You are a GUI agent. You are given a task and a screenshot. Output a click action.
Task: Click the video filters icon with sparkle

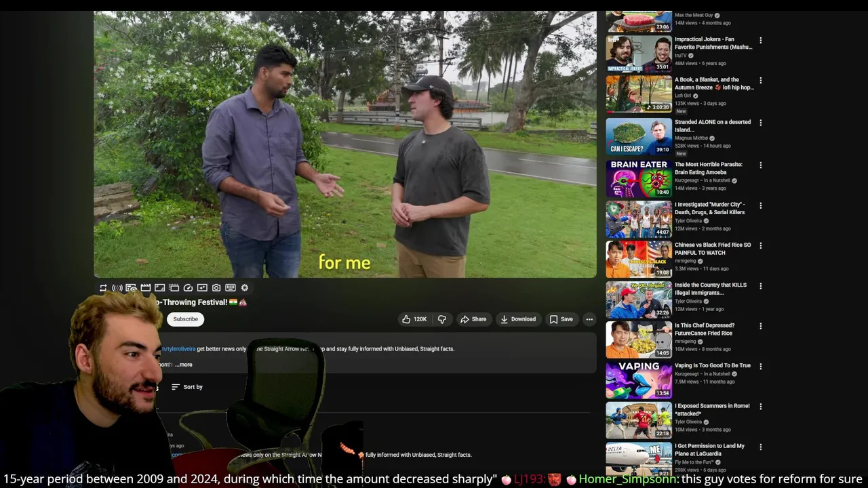tap(202, 288)
